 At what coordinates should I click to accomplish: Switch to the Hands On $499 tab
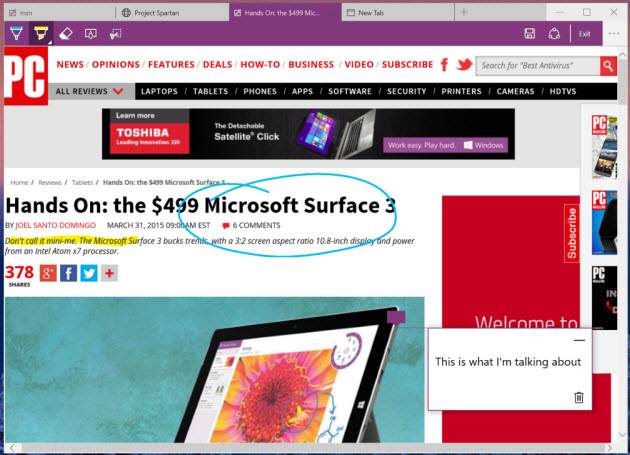(285, 12)
